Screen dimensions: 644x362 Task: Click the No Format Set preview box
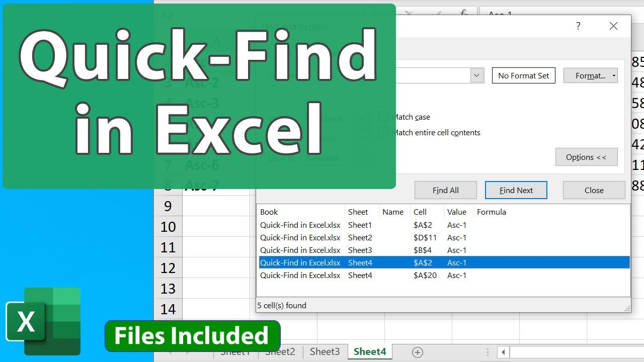tap(524, 75)
